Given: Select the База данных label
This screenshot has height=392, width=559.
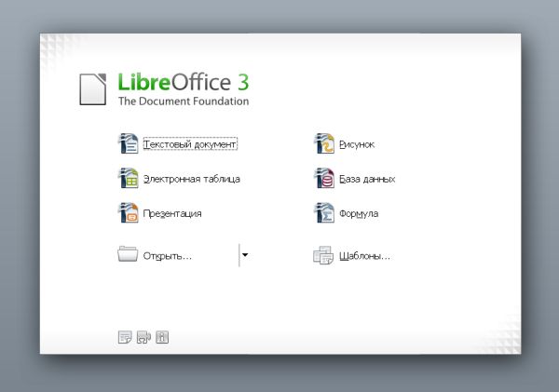Looking at the screenshot, I should coord(367,179).
